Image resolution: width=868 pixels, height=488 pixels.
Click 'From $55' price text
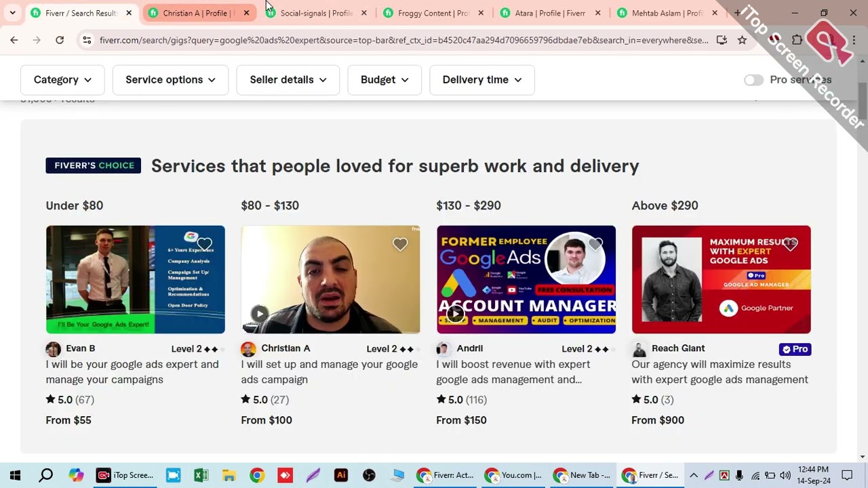pyautogui.click(x=68, y=420)
